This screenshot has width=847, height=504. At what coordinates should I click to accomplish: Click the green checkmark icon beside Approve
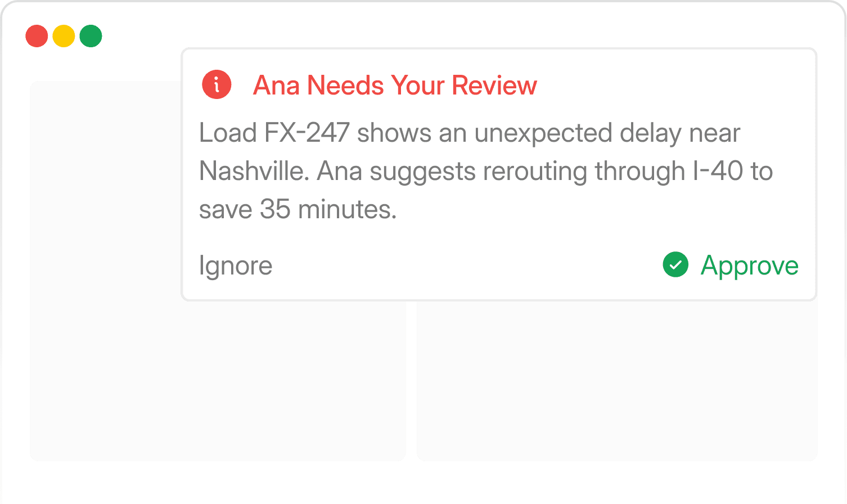coord(675,264)
